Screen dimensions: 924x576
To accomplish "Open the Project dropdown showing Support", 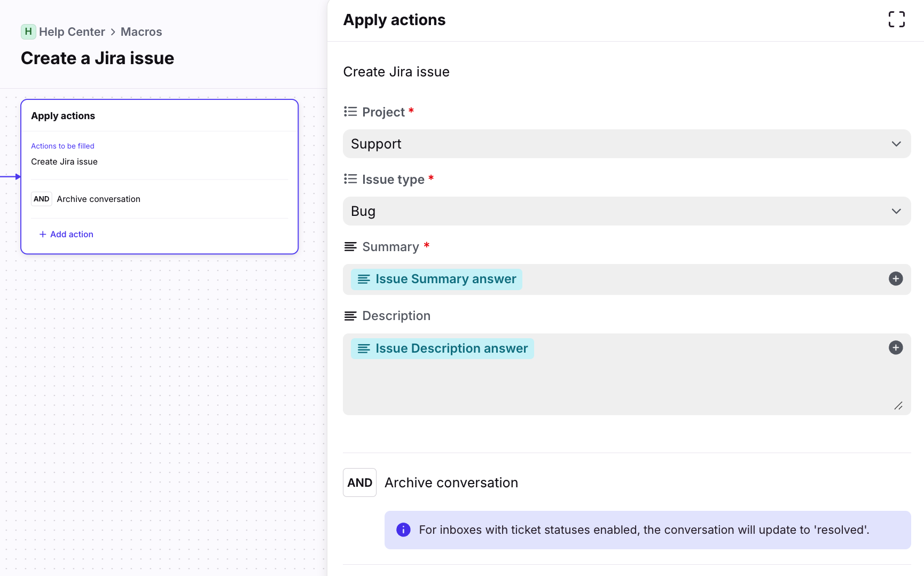I will 627,144.
